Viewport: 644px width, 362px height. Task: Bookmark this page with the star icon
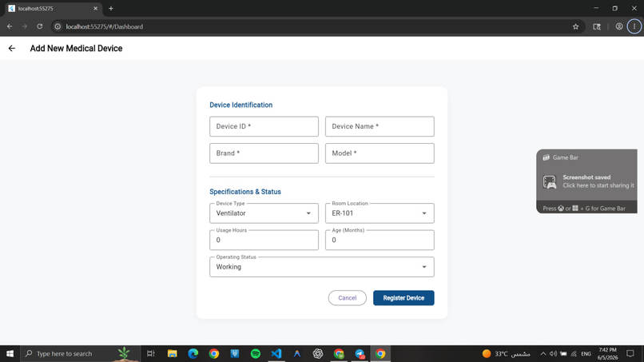(x=575, y=26)
